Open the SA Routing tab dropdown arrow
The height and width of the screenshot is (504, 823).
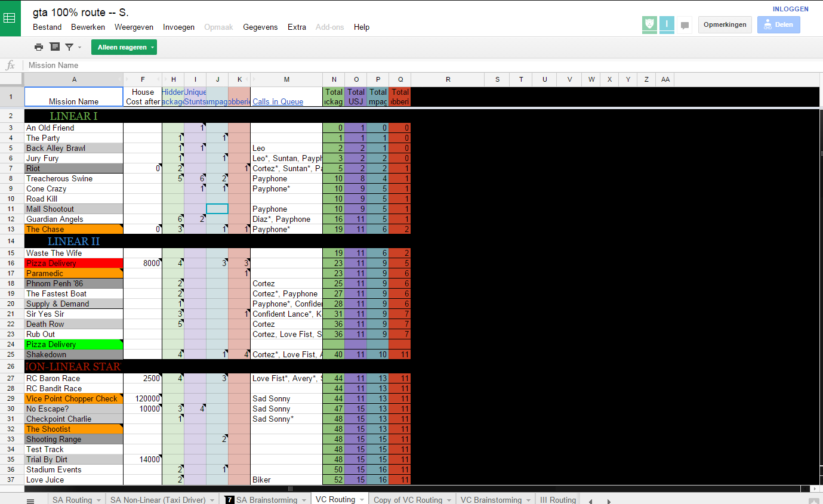(x=100, y=500)
